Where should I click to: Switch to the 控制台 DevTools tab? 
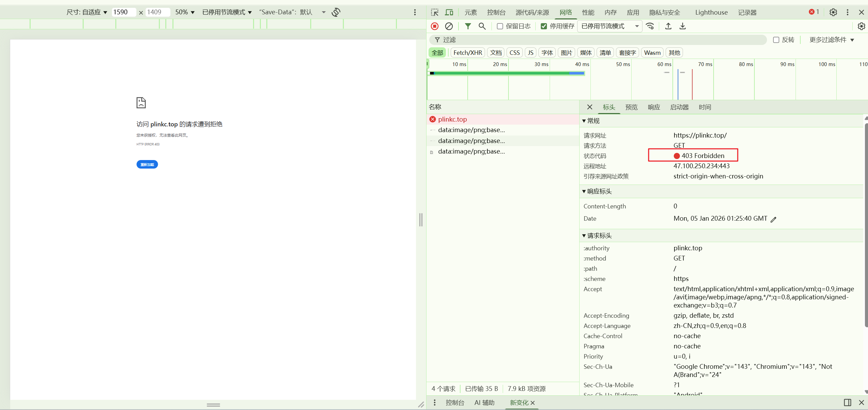pyautogui.click(x=496, y=13)
